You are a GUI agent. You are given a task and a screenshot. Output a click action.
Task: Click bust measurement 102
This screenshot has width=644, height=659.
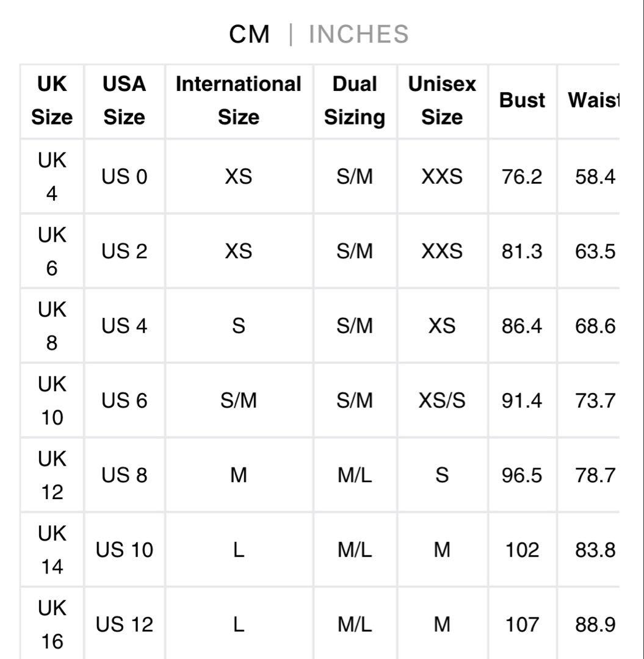tap(522, 550)
